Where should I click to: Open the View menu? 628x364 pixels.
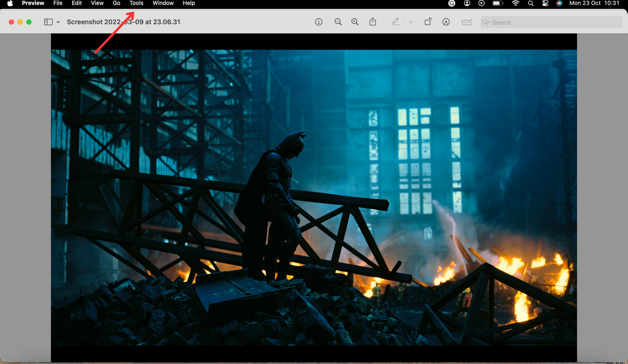[x=97, y=3]
